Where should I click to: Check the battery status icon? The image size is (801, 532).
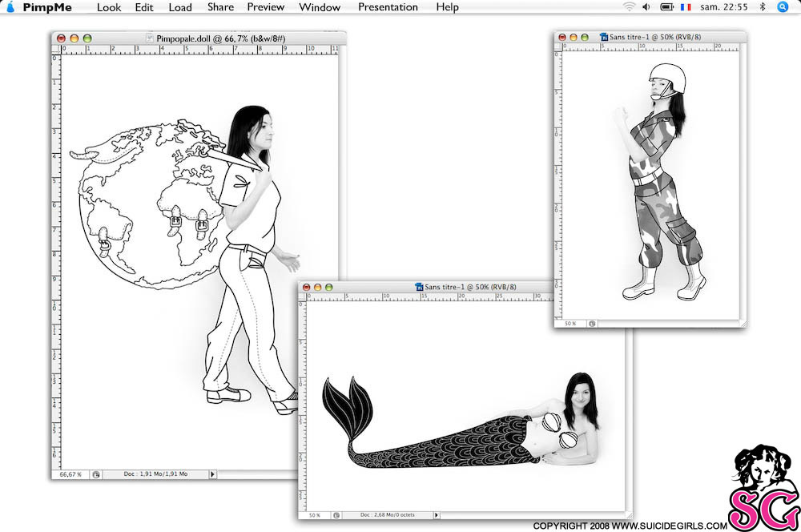[x=666, y=6]
